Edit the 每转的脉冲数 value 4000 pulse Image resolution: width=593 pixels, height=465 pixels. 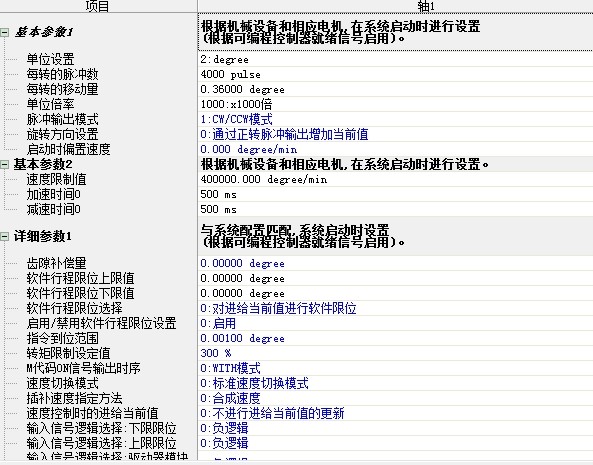[x=395, y=74]
